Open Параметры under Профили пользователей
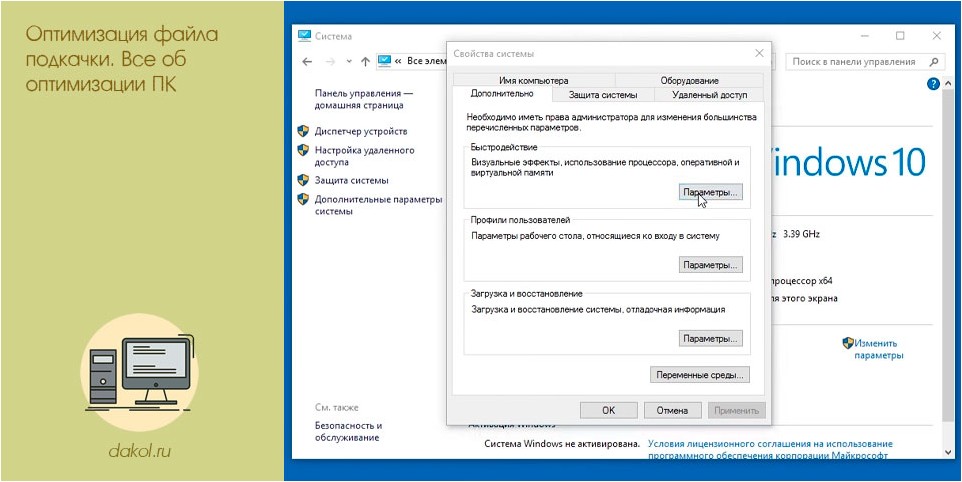The height and width of the screenshot is (482, 962). pos(710,265)
